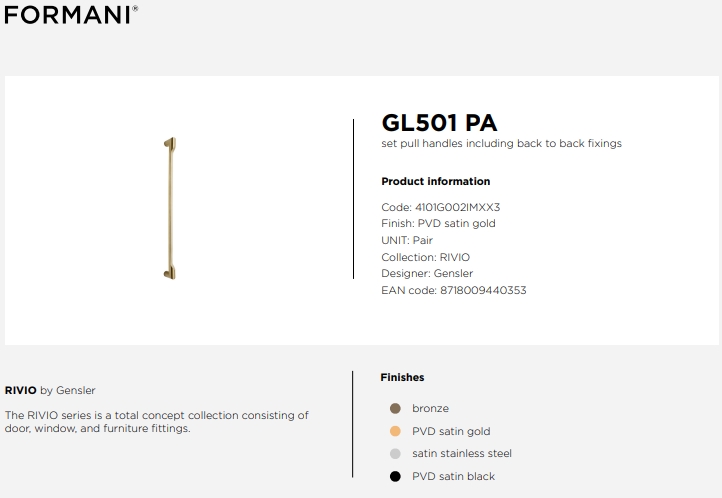Click the 'RIVIO by Gensler' heading
Screen dimensions: 722x498
coord(50,390)
